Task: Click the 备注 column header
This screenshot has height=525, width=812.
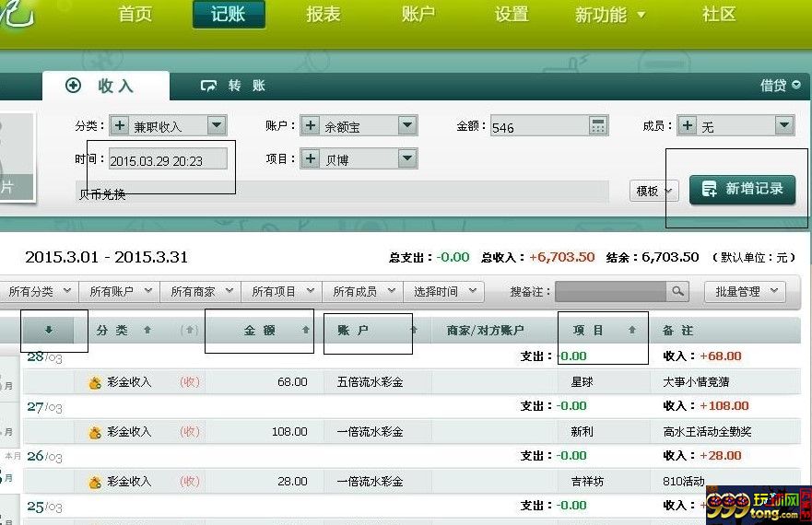Action: click(x=677, y=331)
